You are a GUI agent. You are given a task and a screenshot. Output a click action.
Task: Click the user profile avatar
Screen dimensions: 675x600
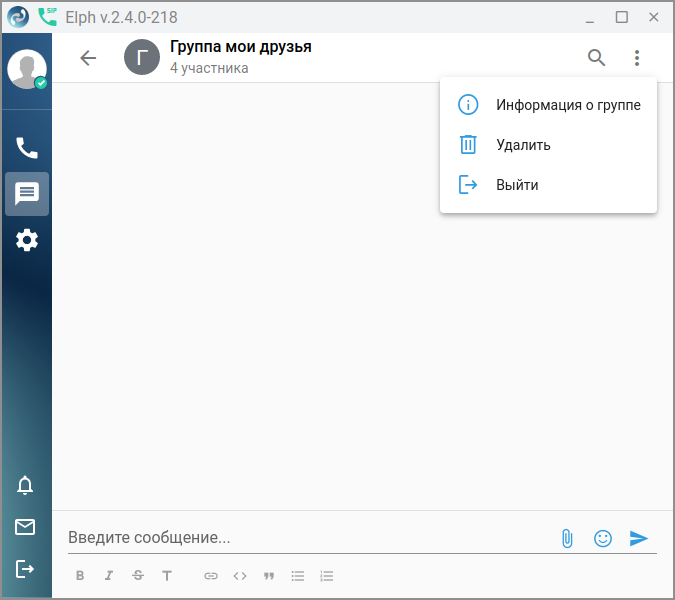click(27, 69)
